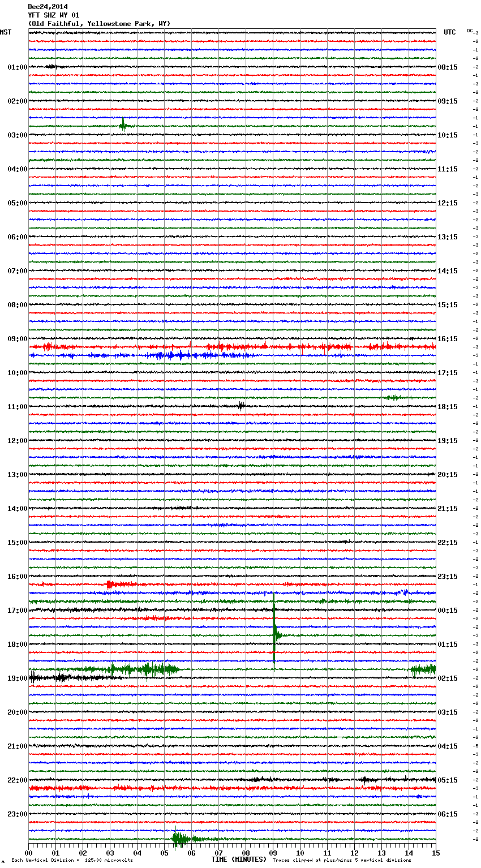Click the Old Faithful, Yellowstone Park location text
The height and width of the screenshot is (868, 481).
tap(99, 24)
